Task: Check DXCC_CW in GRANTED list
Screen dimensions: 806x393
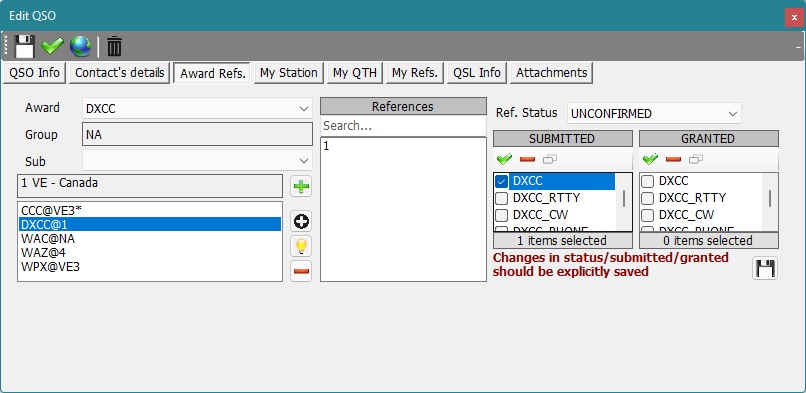Action: [648, 215]
